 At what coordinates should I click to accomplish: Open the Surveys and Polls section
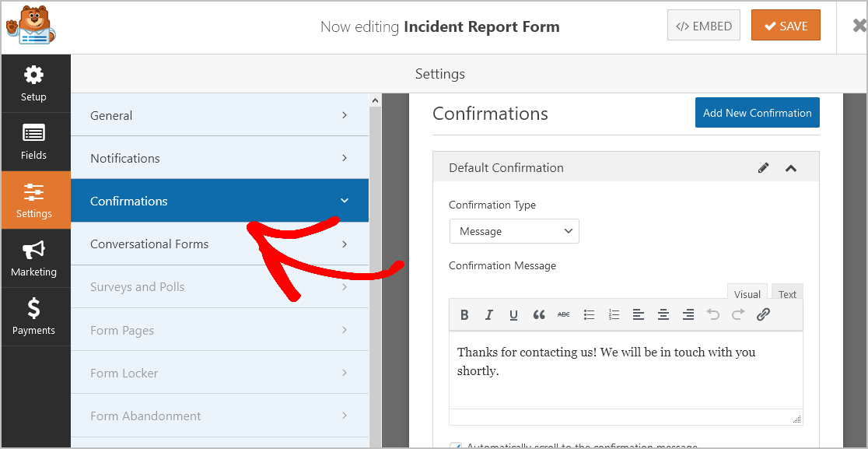(x=220, y=287)
